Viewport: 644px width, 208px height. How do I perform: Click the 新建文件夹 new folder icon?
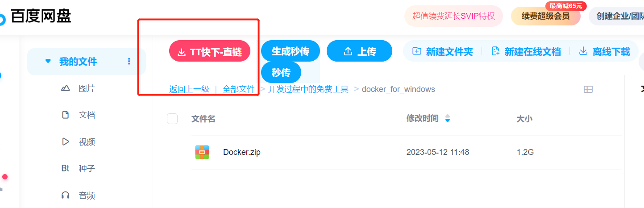pyautogui.click(x=416, y=51)
